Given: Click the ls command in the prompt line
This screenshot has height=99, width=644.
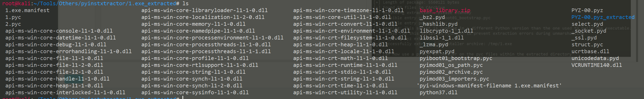Looking at the screenshot, I should pos(186,3).
